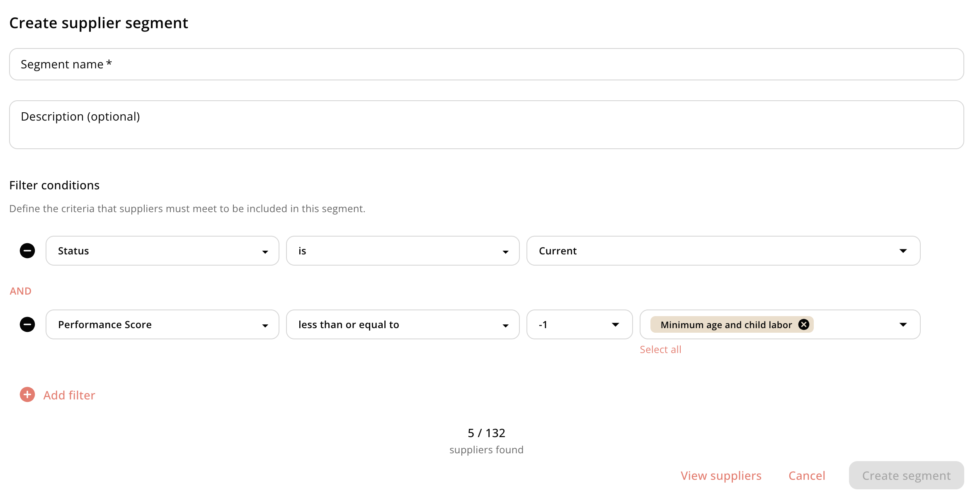Viewport: 980px width, 503px height.
Task: Click Select all categories link
Action: point(660,350)
